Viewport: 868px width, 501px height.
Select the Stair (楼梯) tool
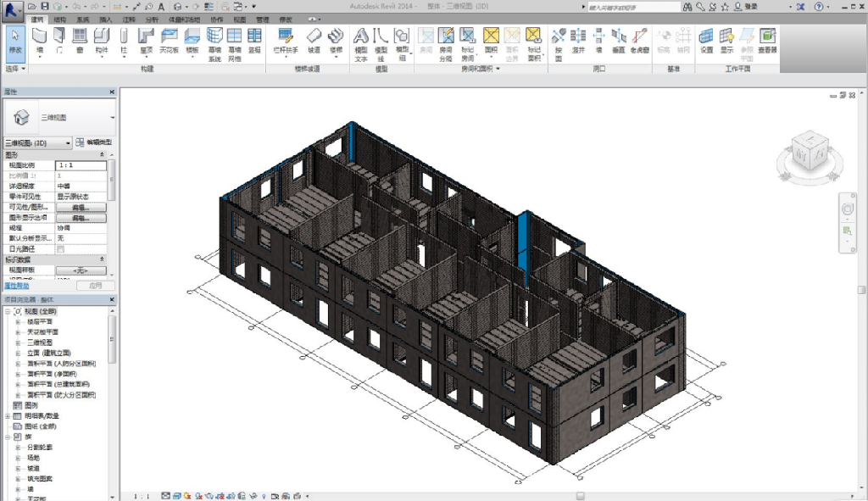click(x=336, y=42)
